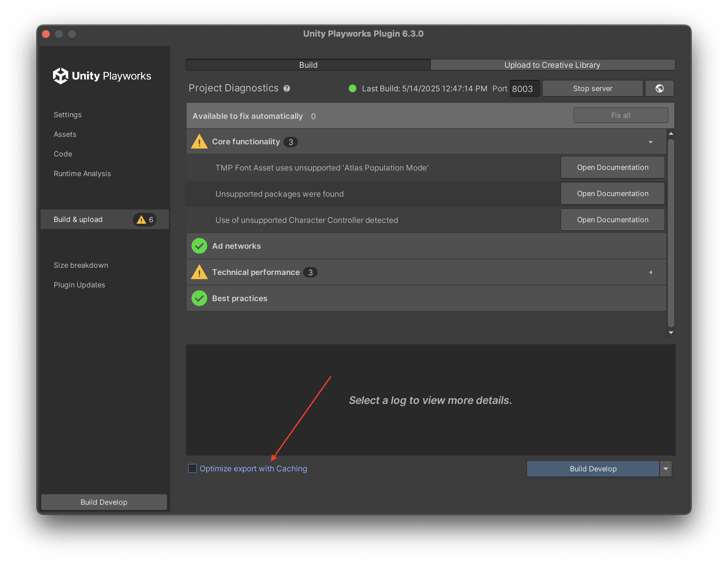Click the green build status indicator dot

point(352,88)
